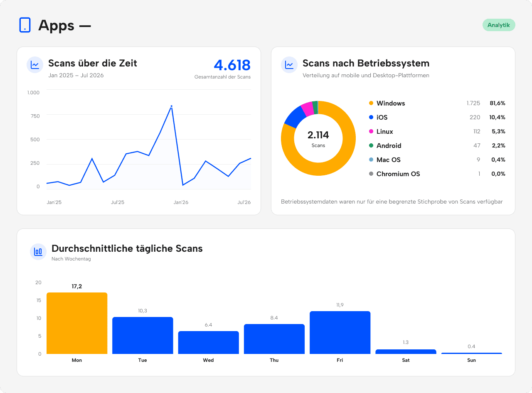Click the phone icon beside Apps title
This screenshot has width=532, height=393.
(x=25, y=25)
